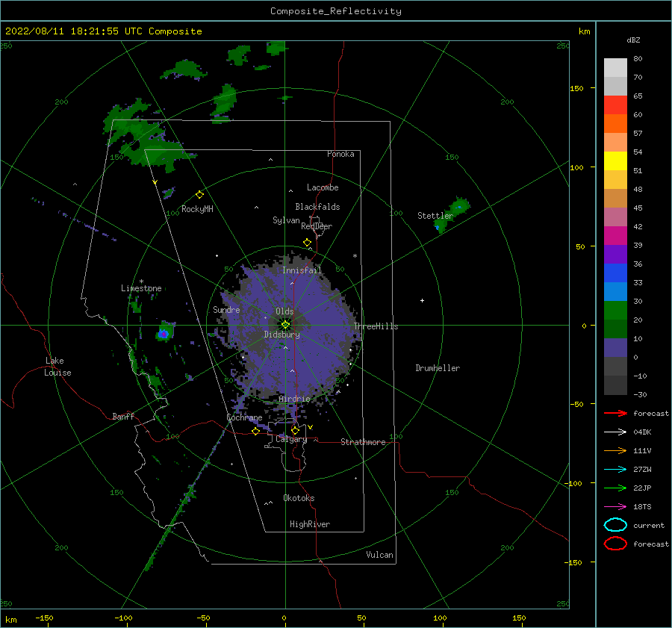Click the Sylvan label on the map

tap(286, 220)
